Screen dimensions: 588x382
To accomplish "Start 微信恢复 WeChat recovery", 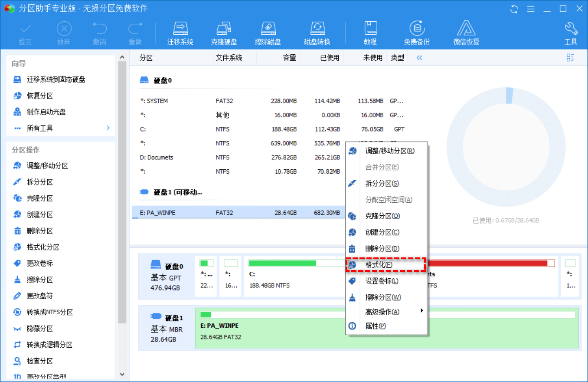I will 466,33.
